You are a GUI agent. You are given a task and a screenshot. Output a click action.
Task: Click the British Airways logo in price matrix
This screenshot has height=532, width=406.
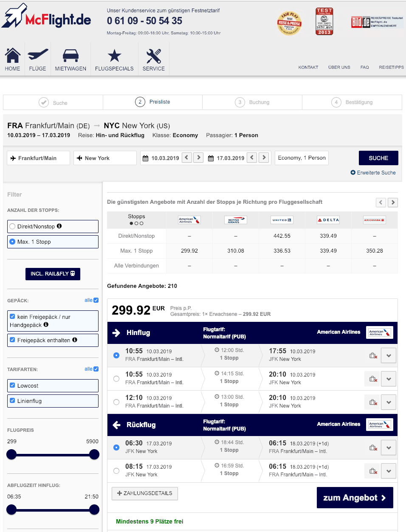coord(236,220)
